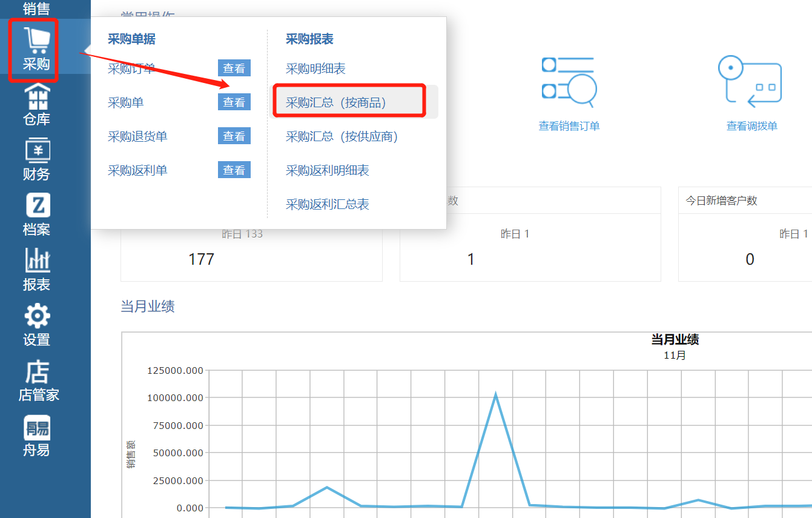
Task: Click the 采购单据 section heading
Action: click(131, 39)
